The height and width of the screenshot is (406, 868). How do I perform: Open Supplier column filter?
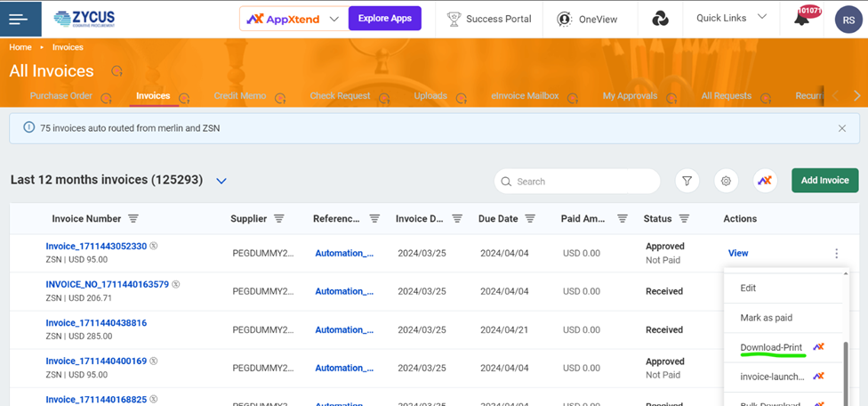tap(279, 219)
